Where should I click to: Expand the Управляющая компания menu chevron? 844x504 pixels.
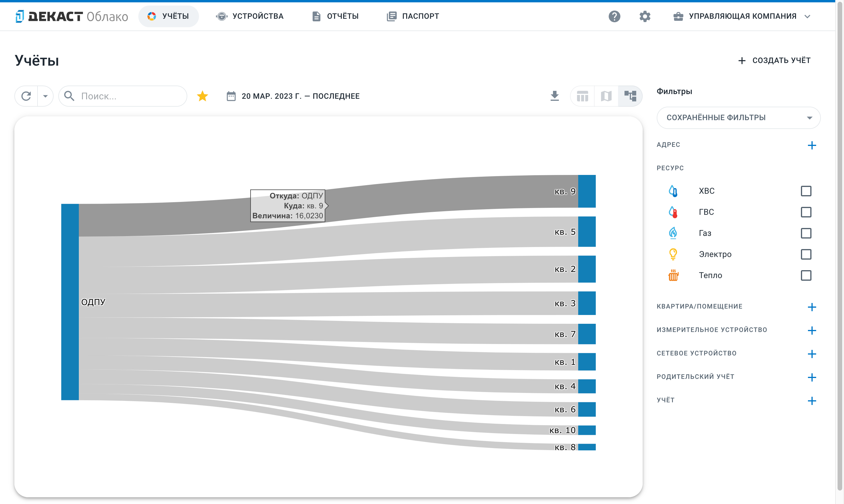(x=807, y=16)
